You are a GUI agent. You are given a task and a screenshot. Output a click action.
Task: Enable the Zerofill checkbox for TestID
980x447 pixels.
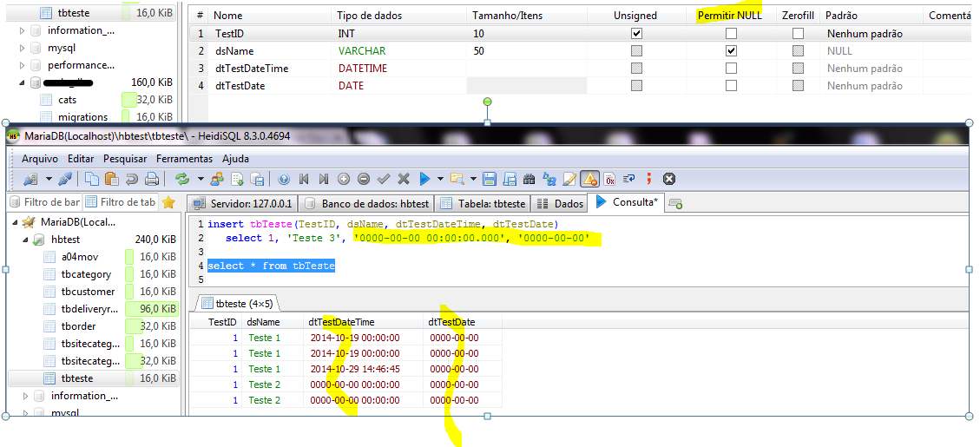(x=798, y=34)
